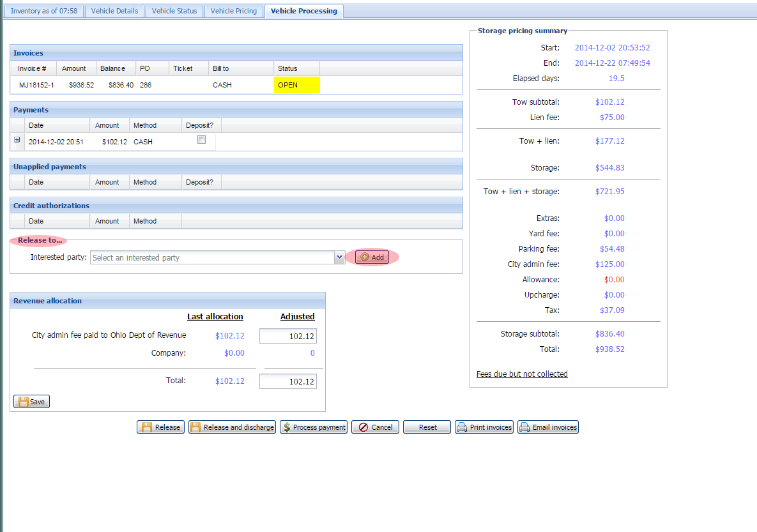Expand the 2014-12-02 payment row
The width and height of the screenshot is (757, 532).
(x=17, y=140)
